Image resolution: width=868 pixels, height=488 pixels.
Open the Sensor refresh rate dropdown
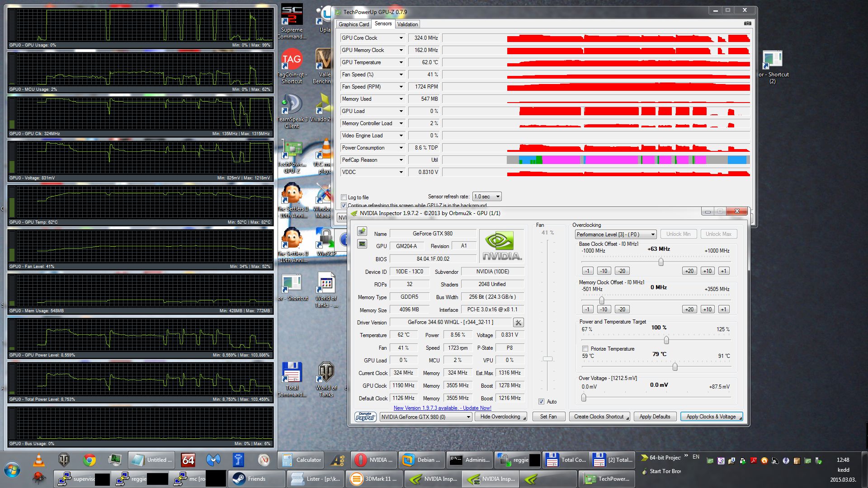[487, 197]
